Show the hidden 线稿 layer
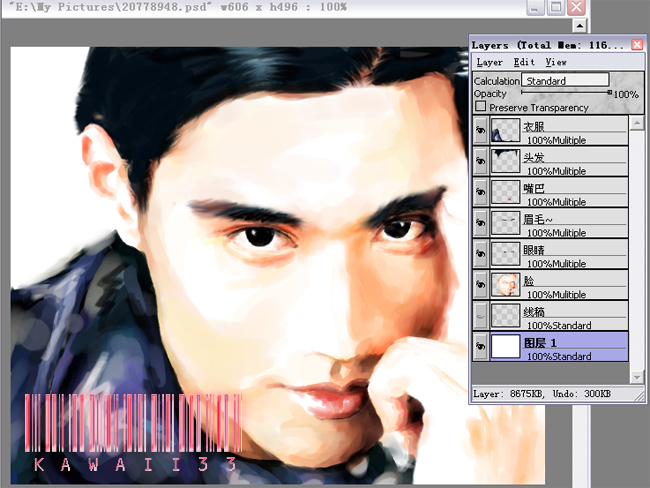650x488 pixels. [x=480, y=316]
